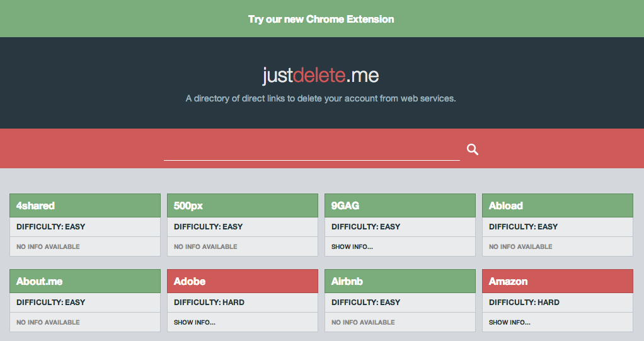Screen dimensions: 644x341
Task: Open the Airbnb header link
Action: 400,281
